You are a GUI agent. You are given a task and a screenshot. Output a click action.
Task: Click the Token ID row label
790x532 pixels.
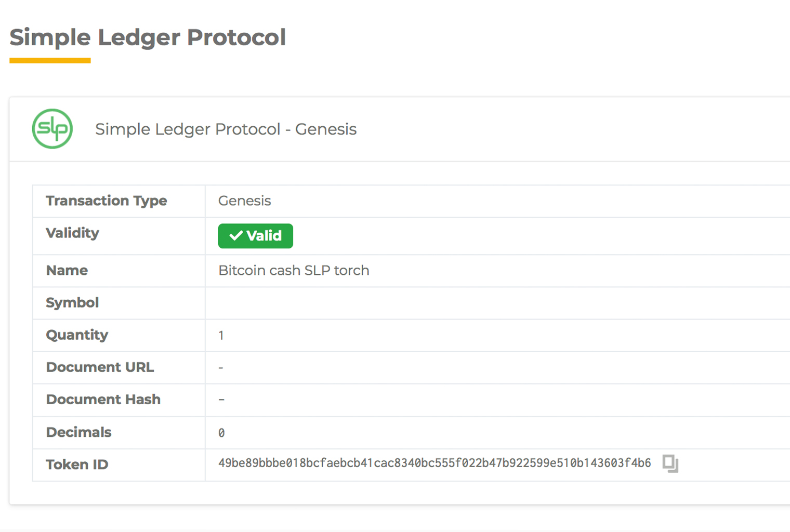77,464
